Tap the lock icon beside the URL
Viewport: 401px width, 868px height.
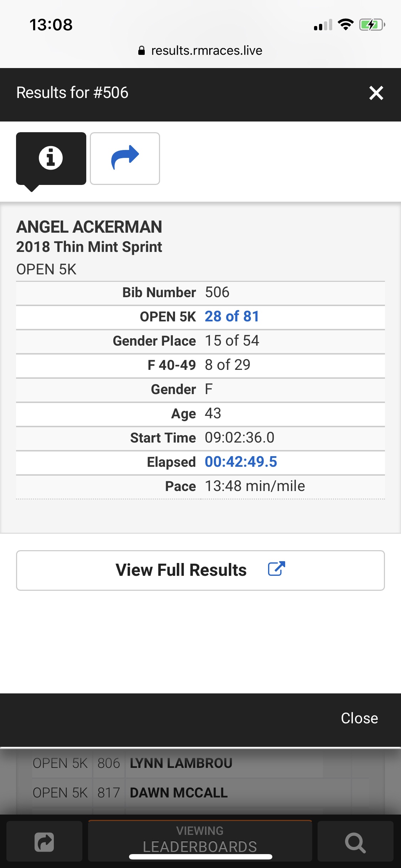(142, 51)
